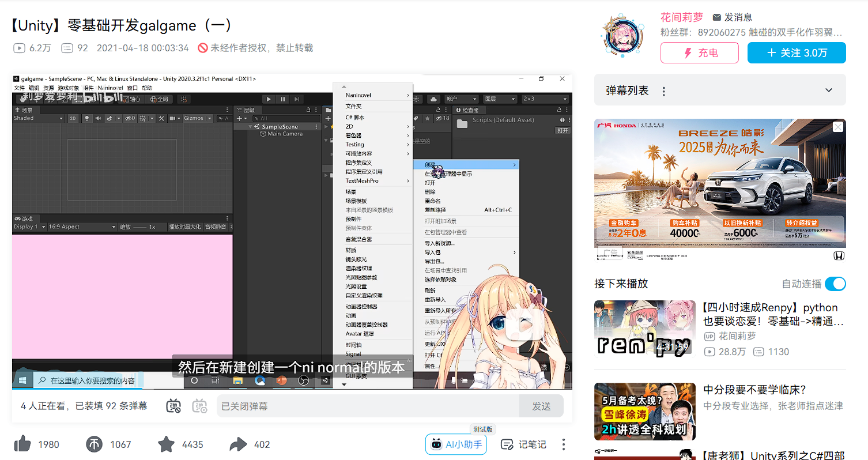Screen dimensions: 868x460
Task: Click the 关注 3.0万 follow button
Action: 797,52
